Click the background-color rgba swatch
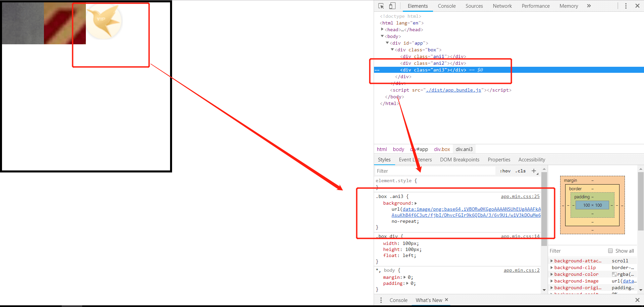Viewport: 644px width, 307px height. [614, 274]
